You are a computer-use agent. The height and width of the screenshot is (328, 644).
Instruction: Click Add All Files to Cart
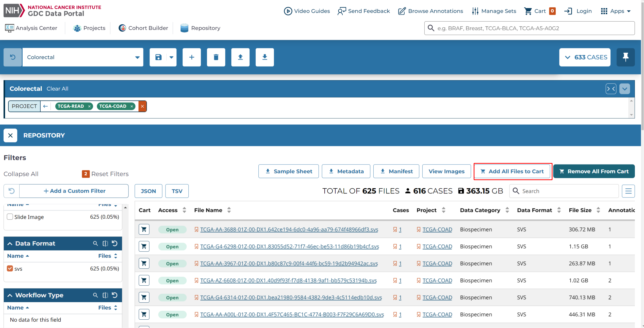click(513, 171)
